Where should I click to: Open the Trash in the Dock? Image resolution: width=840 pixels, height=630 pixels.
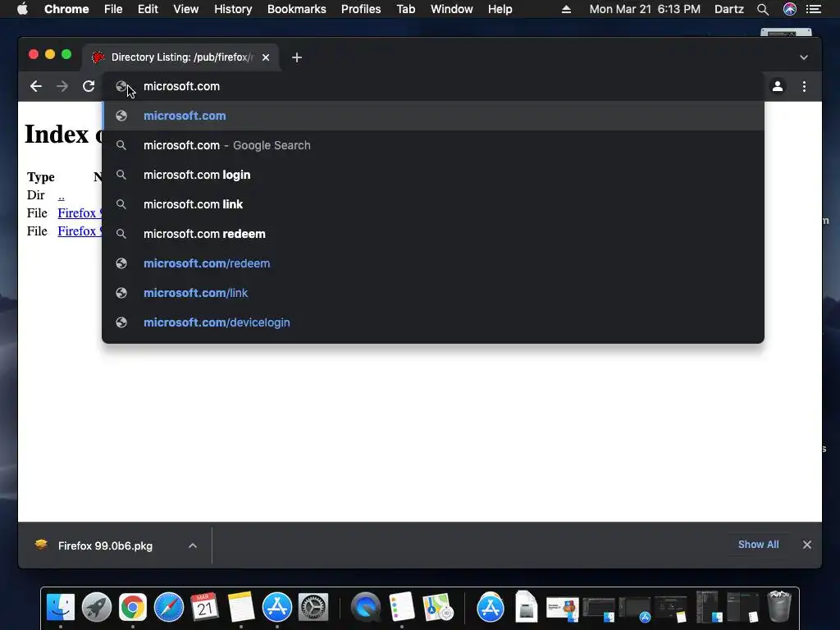pos(779,606)
